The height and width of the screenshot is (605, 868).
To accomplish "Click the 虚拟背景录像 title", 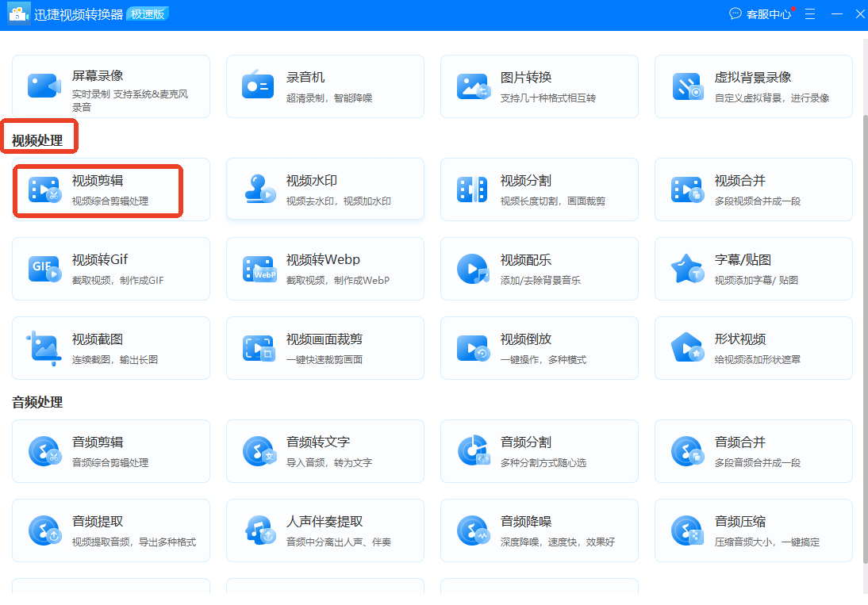I will click(x=753, y=78).
